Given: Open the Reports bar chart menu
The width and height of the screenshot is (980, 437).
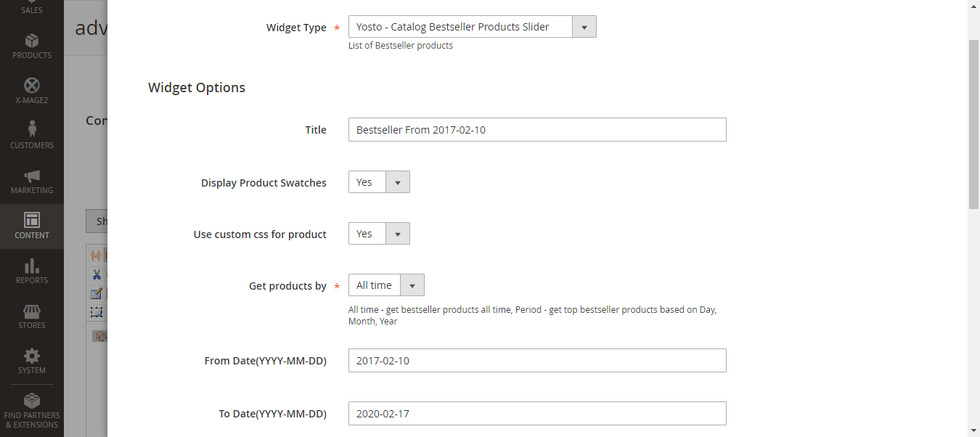Looking at the screenshot, I should [31, 271].
